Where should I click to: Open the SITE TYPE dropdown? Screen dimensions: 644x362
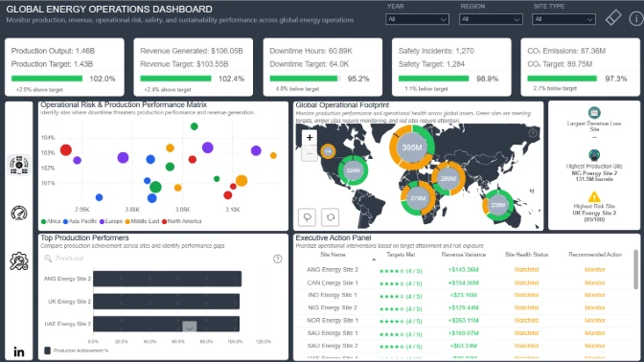pos(563,19)
